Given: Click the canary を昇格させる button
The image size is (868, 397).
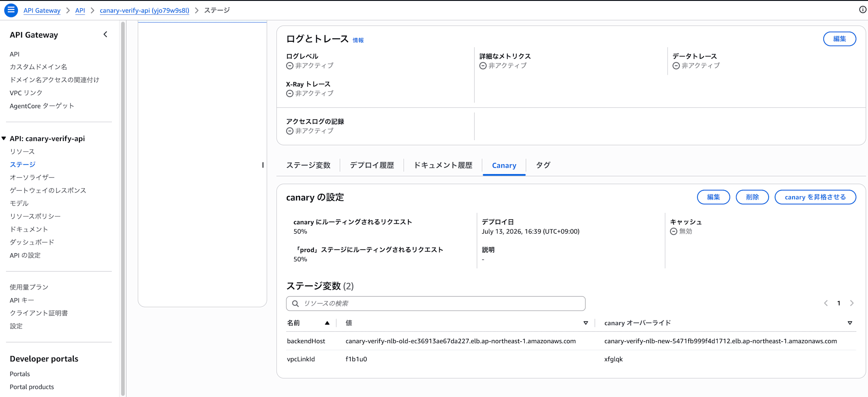Looking at the screenshot, I should point(815,197).
